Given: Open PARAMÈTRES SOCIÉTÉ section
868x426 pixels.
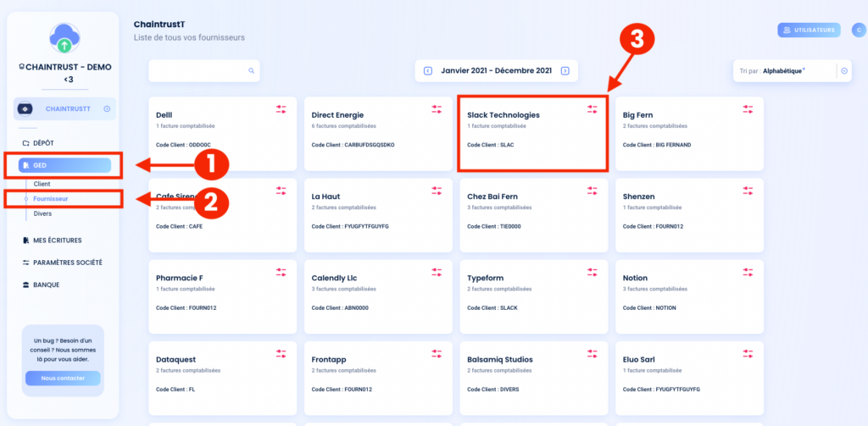Looking at the screenshot, I should coord(62,263).
